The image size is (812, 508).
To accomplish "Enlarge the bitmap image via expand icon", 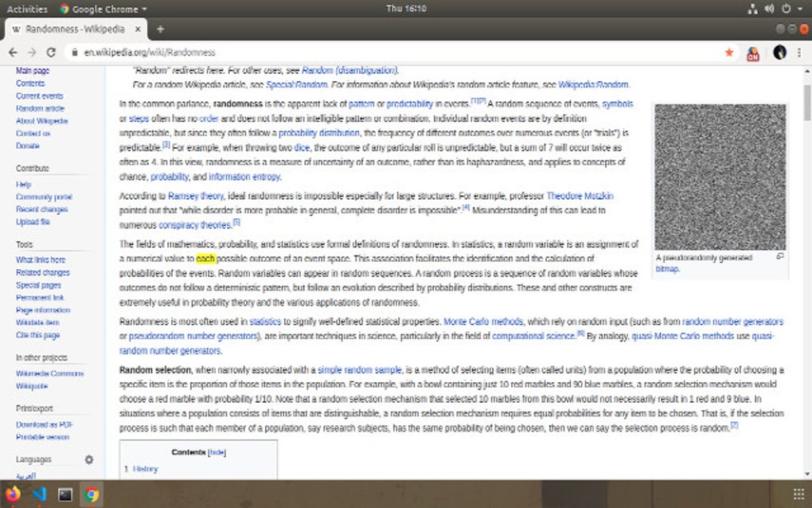I will pyautogui.click(x=780, y=256).
